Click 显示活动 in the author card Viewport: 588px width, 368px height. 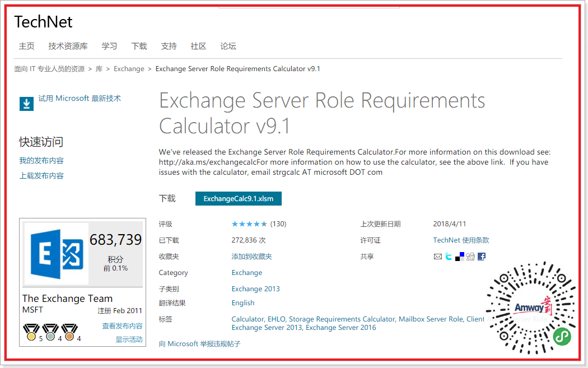[x=129, y=339]
